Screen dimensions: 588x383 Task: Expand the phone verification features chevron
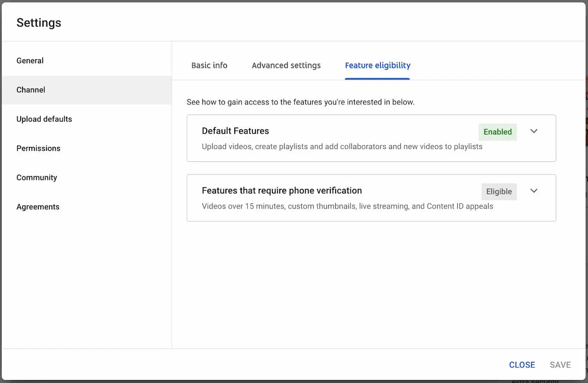coord(534,191)
